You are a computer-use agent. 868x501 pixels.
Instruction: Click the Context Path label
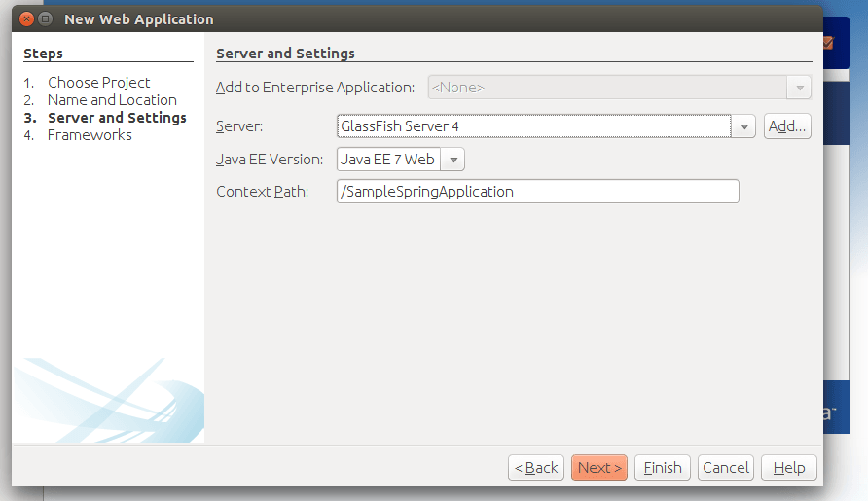[x=263, y=192]
